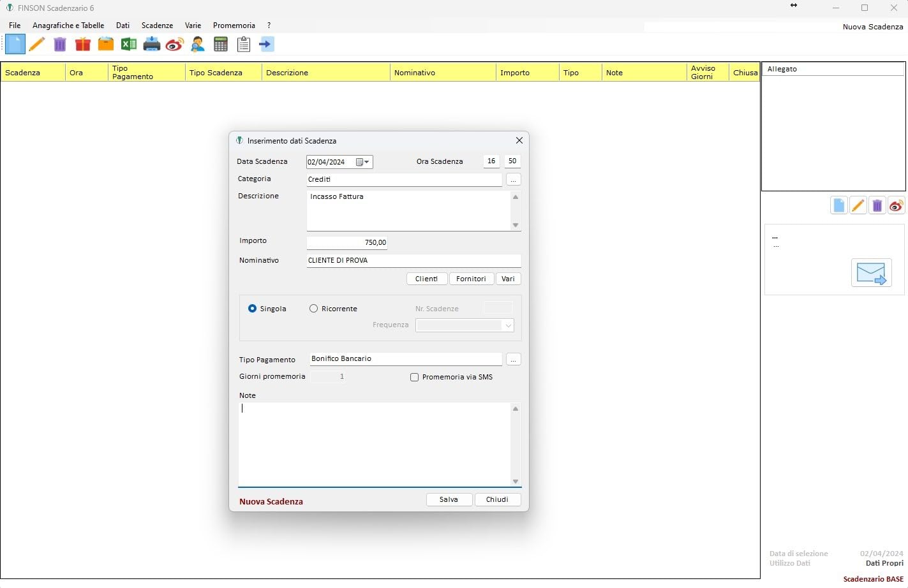908x588 pixels.
Task: Click the Importo field showing 750,00
Action: point(346,242)
